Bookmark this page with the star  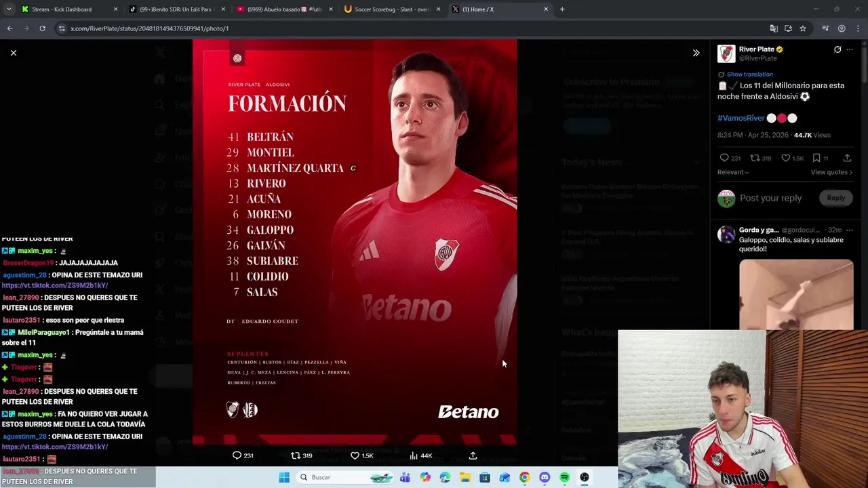(x=803, y=28)
